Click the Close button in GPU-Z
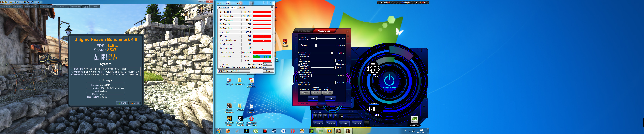Viewport: 644px width, 134px height. [x=268, y=71]
